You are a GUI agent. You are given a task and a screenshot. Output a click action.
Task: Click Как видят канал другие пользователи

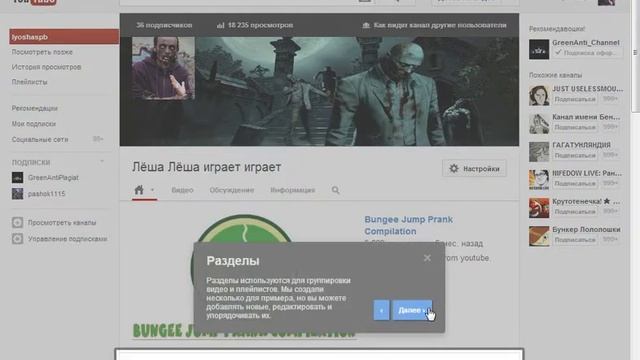point(435,25)
